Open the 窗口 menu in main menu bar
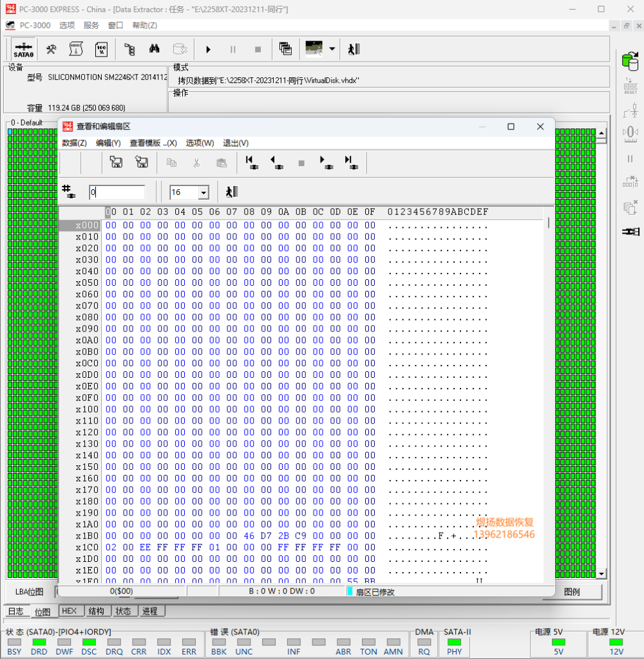 pos(115,26)
